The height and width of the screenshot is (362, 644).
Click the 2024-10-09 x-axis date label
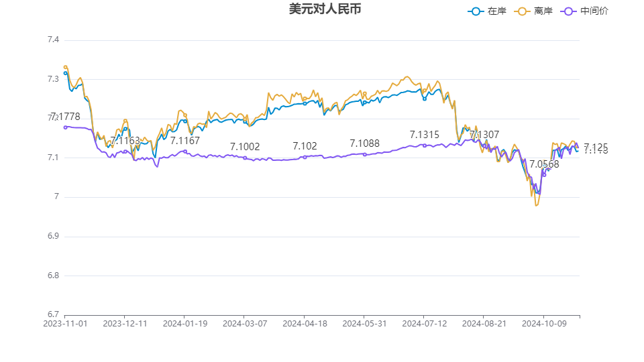pyautogui.click(x=544, y=323)
